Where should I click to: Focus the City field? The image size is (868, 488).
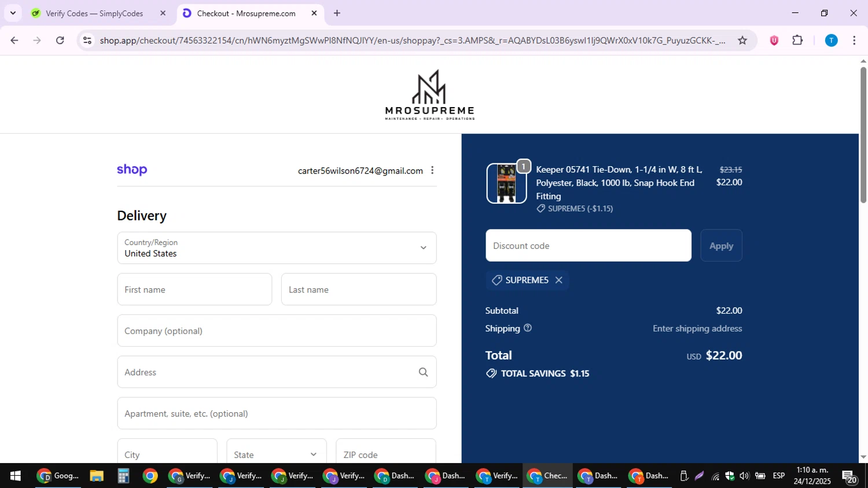pos(167,452)
